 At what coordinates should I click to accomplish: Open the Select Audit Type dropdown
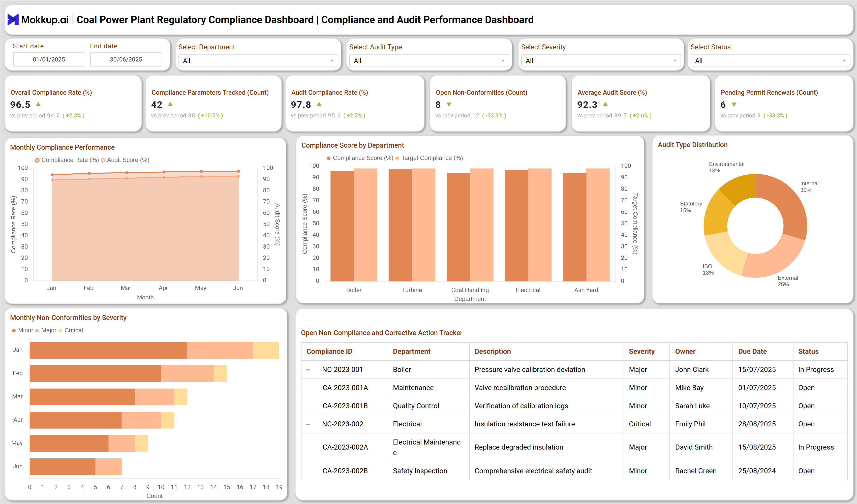[429, 61]
